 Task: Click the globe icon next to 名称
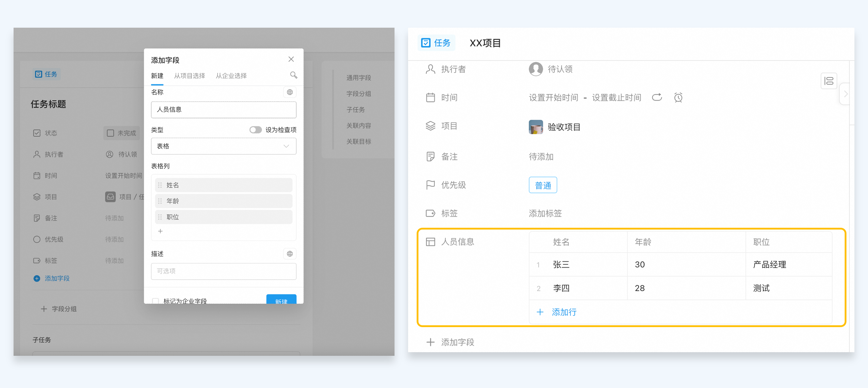click(x=290, y=92)
